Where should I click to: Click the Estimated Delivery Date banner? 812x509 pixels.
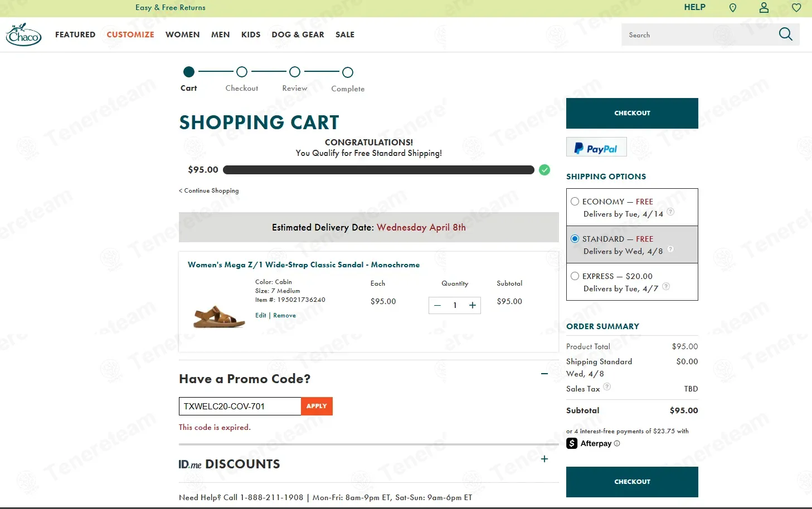[369, 227]
